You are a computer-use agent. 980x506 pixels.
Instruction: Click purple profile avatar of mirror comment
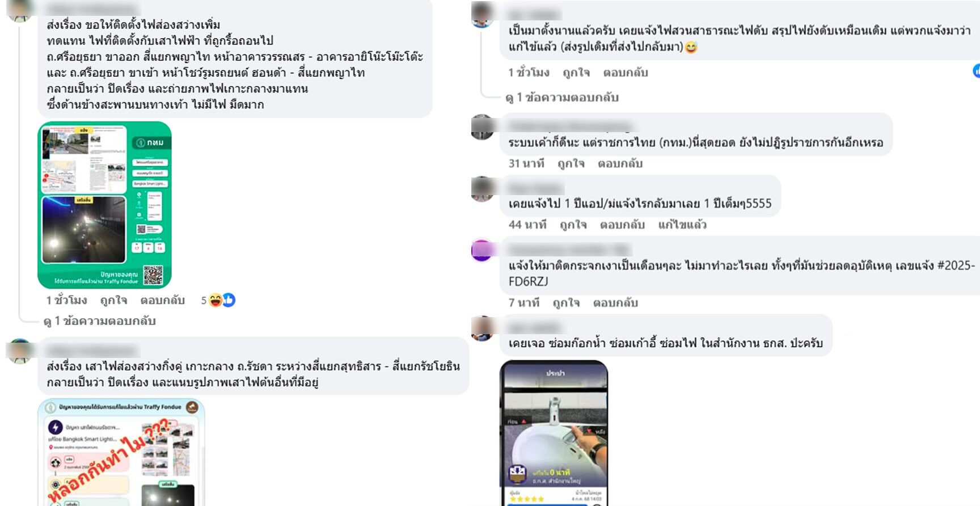pos(482,250)
